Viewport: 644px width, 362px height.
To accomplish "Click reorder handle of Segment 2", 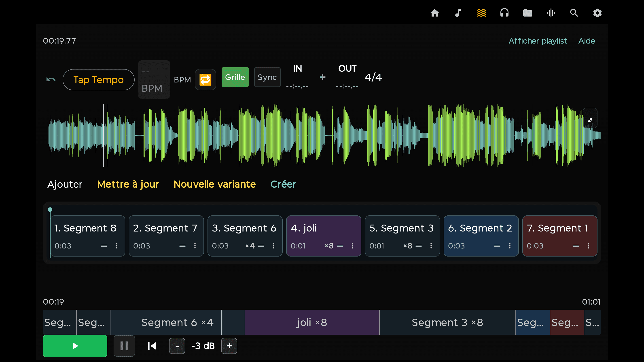I will click(497, 246).
